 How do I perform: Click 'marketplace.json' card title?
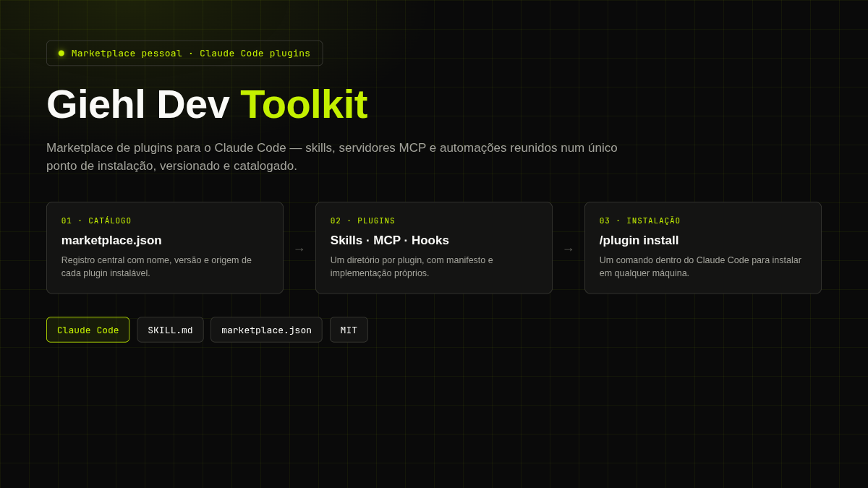coord(111,241)
